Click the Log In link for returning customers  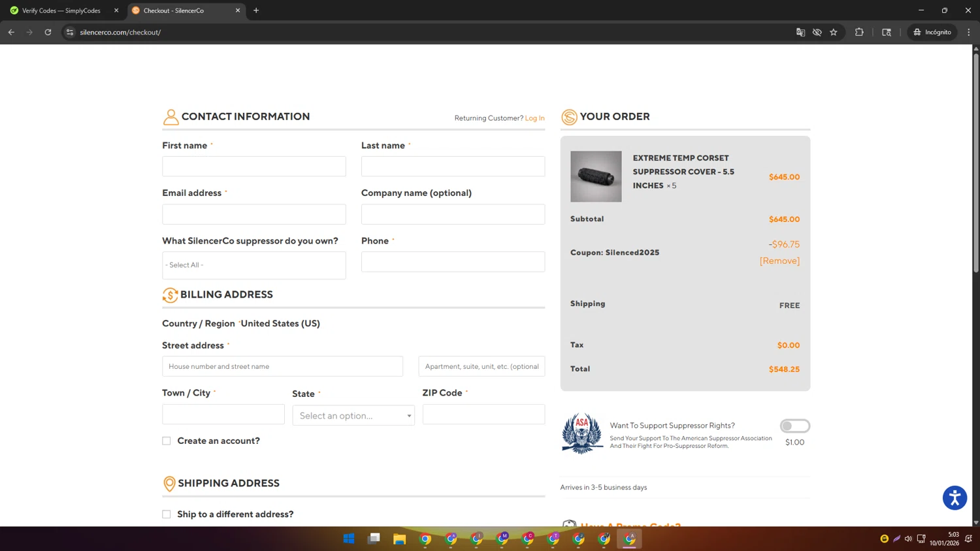coord(534,118)
